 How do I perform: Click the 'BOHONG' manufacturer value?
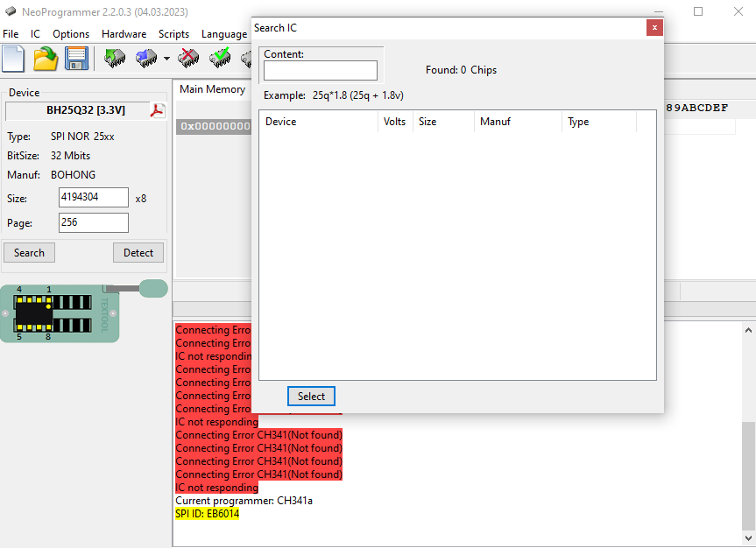pyautogui.click(x=74, y=175)
